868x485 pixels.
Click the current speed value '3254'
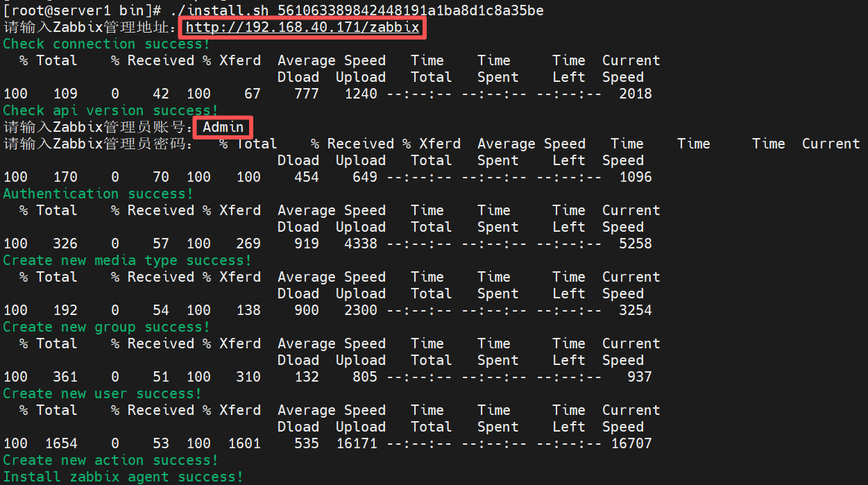tap(636, 311)
